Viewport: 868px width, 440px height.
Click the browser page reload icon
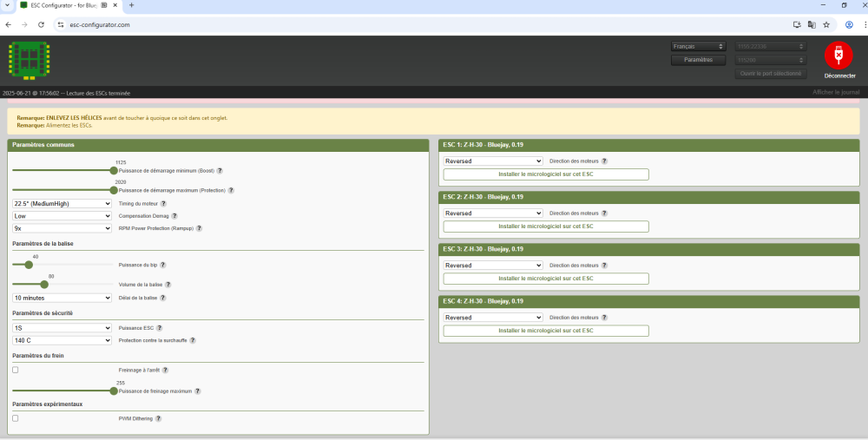coord(40,25)
